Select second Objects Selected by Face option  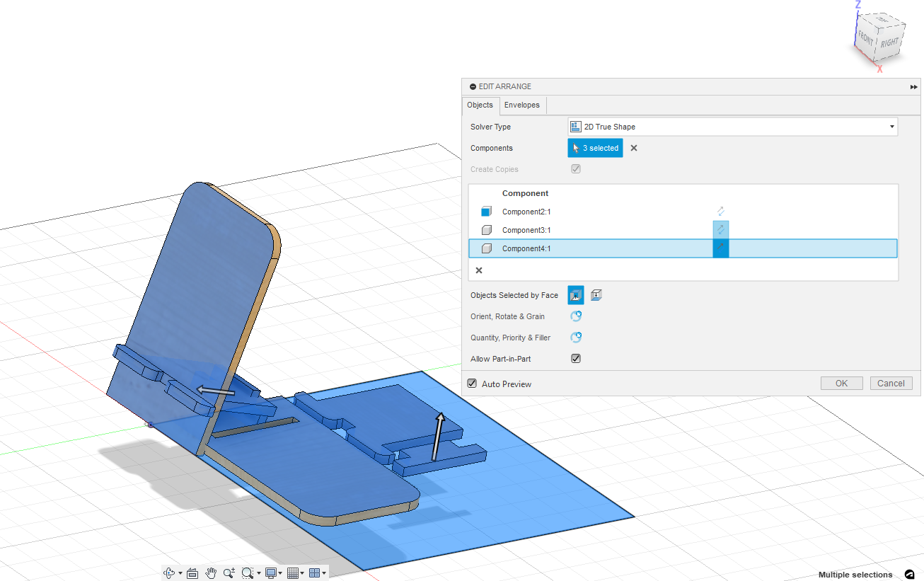point(596,295)
